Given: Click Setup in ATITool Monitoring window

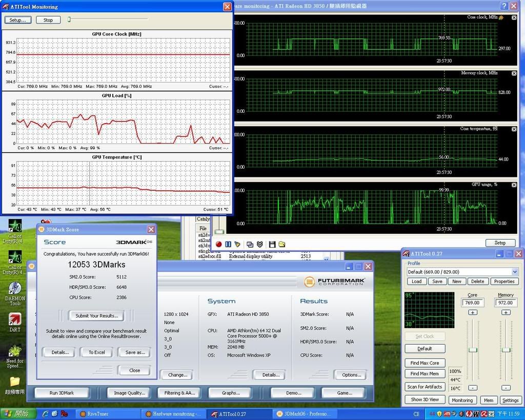Looking at the screenshot, I should coord(18,20).
